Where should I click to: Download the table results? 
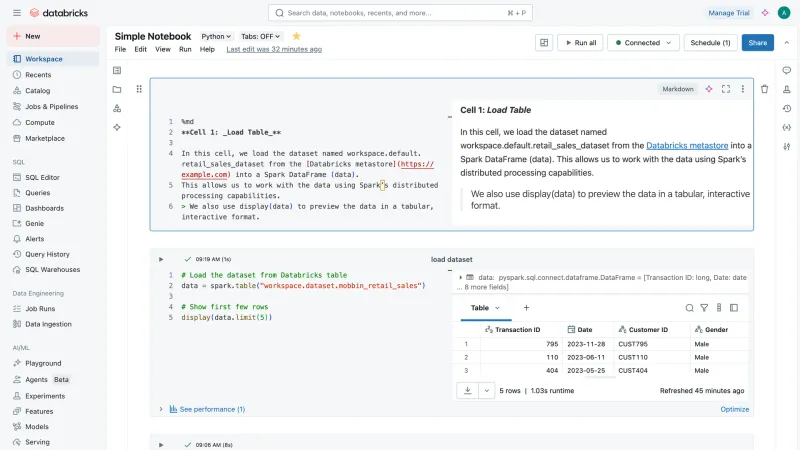click(467, 390)
